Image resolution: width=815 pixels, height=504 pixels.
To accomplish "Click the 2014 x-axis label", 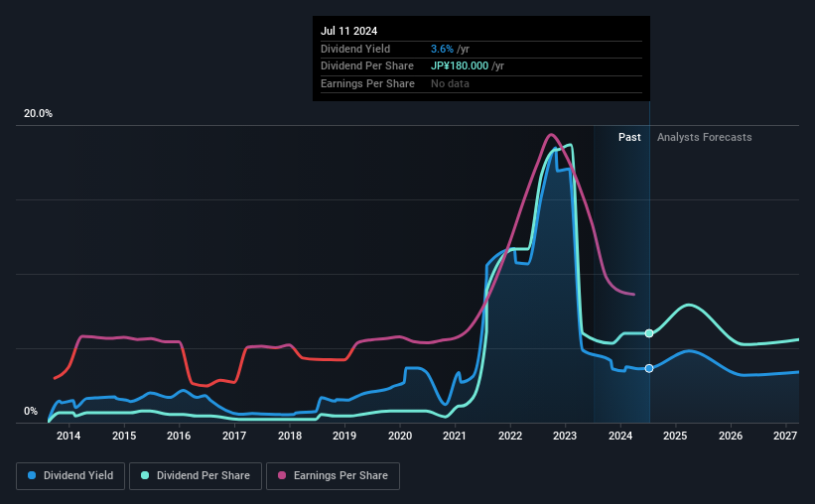I will click(68, 436).
